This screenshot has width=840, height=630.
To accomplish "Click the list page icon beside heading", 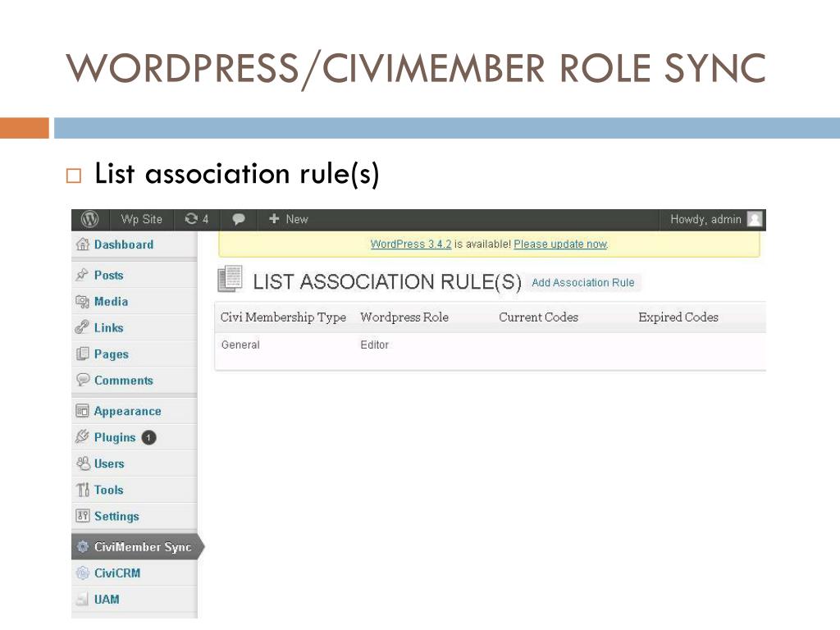I will pyautogui.click(x=231, y=279).
